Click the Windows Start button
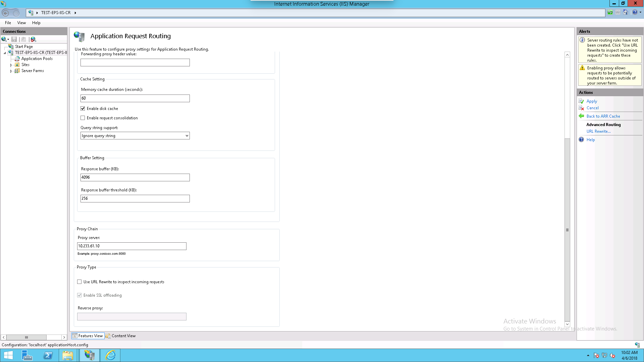This screenshot has height=362, width=644. pyautogui.click(x=8, y=355)
